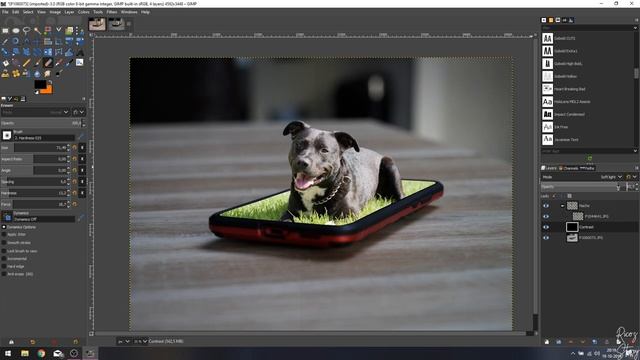Open the zoom percentage dropdown in status bar
Viewport: 640px width, 360px height.
pos(140,341)
